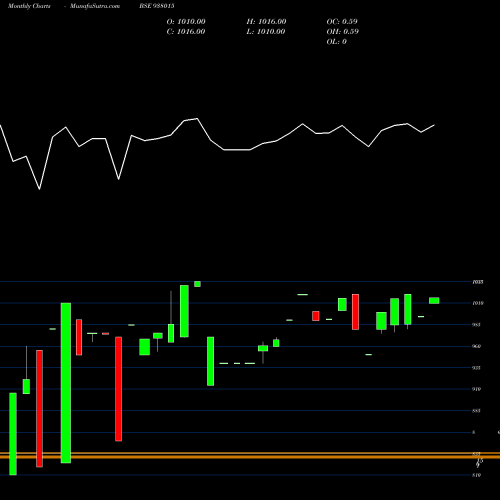Click the 'OL: 0' readout
Image resolution: width=500 pixels, height=500 pixels.
337,42
